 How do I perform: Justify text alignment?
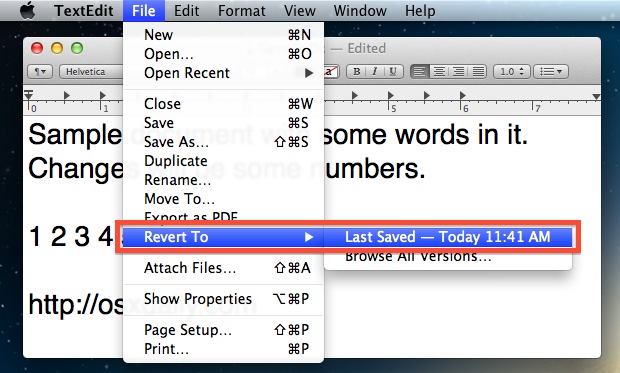pos(478,72)
